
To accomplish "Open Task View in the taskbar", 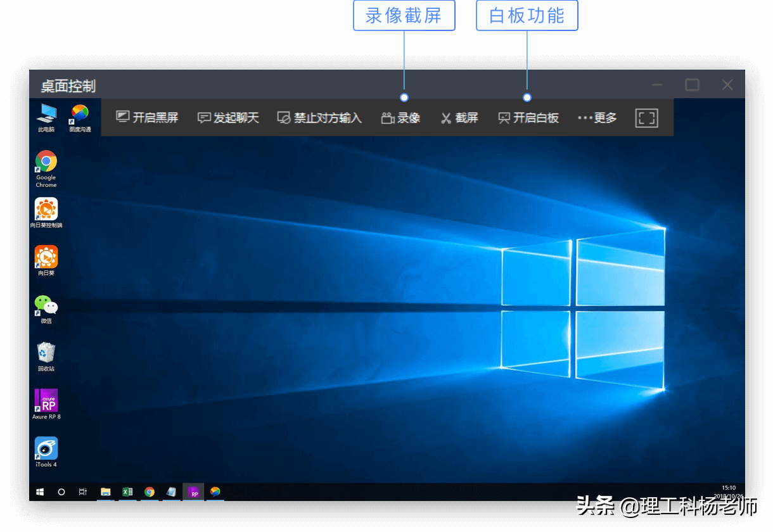I will pos(83,491).
